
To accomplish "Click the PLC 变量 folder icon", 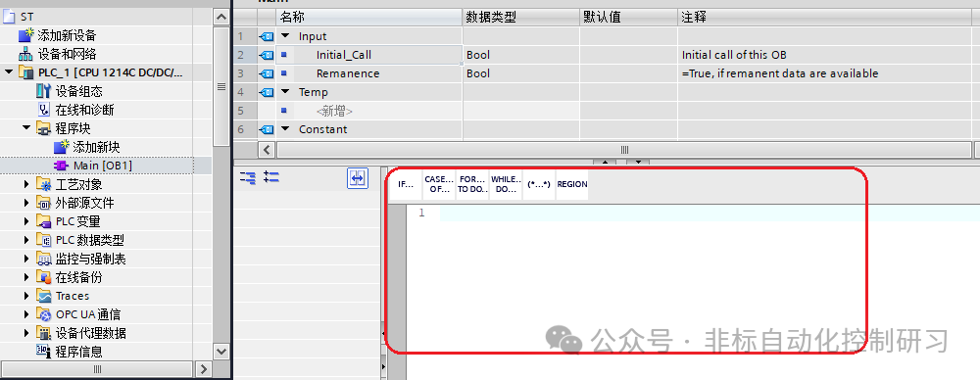I will 44,221.
